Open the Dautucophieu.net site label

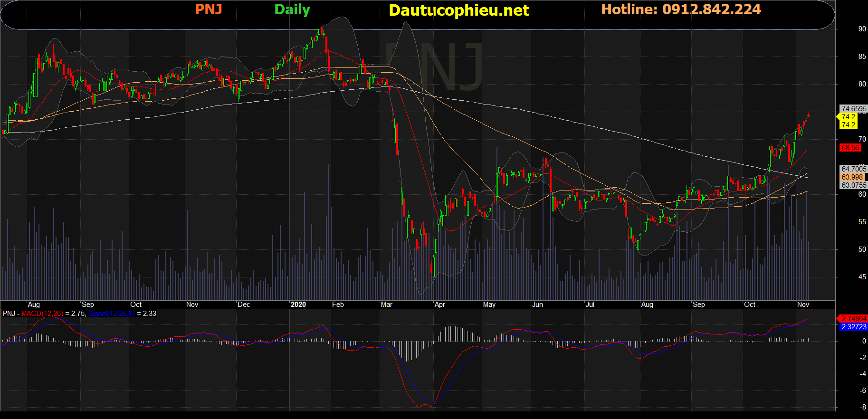click(x=459, y=10)
